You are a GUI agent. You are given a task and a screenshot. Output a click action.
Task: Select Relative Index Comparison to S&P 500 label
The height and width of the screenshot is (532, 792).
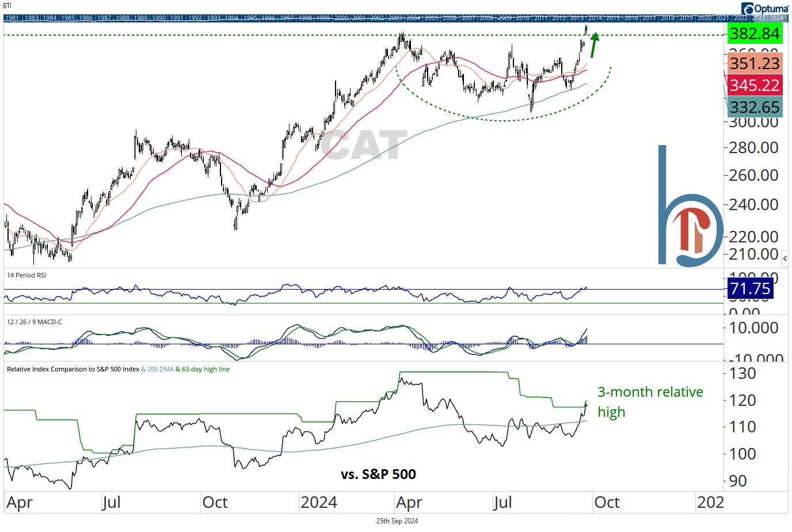(x=73, y=369)
